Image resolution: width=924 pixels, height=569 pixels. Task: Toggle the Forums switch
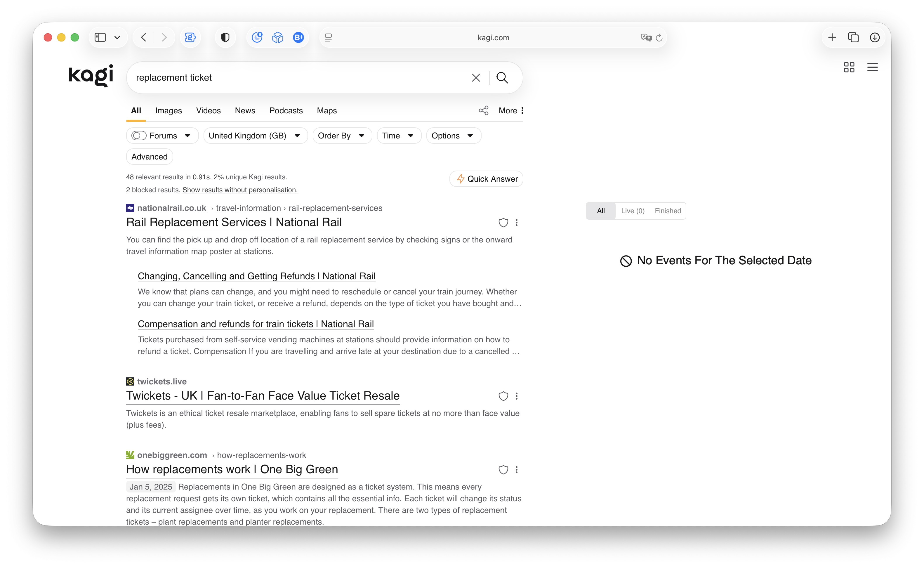point(138,136)
